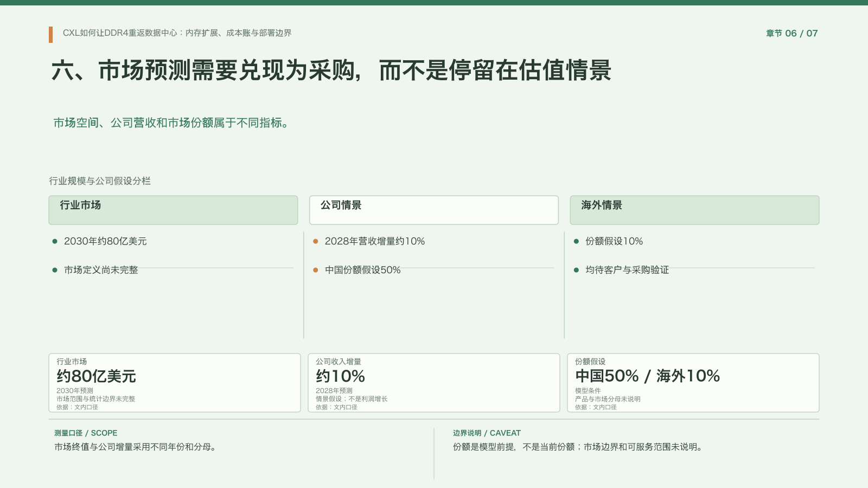
Task: Click bullet text 中国份额假设50%
Action: [x=362, y=270]
